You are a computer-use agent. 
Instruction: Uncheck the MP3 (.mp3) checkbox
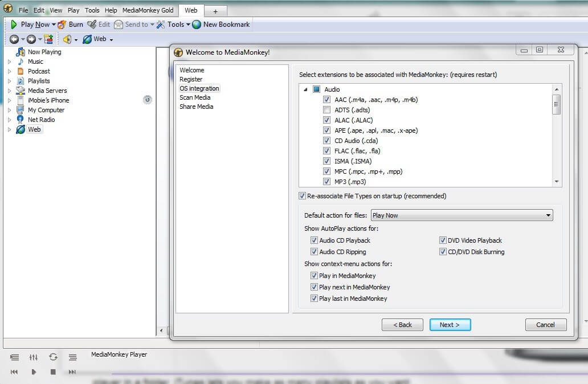click(x=326, y=182)
